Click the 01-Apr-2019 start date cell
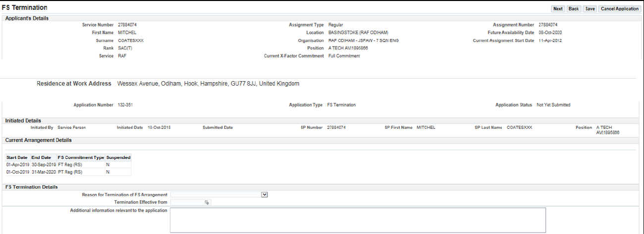The image size is (644, 234). (x=18, y=164)
